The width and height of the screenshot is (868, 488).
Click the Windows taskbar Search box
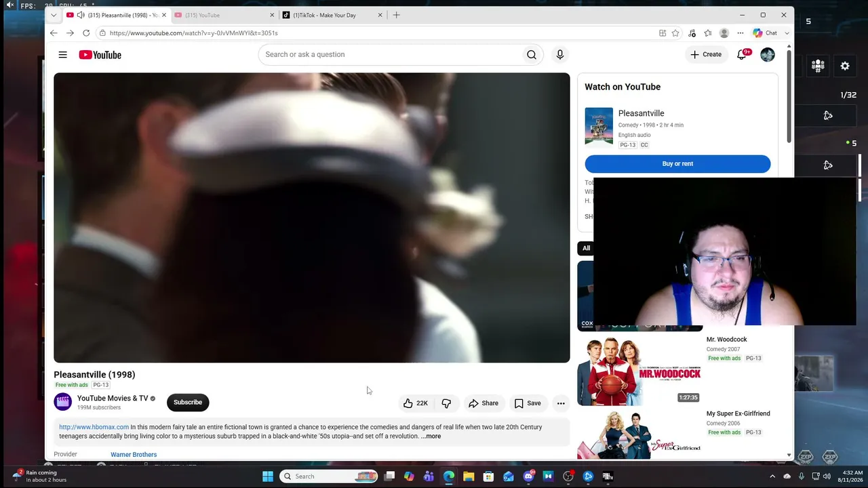pyautogui.click(x=330, y=476)
